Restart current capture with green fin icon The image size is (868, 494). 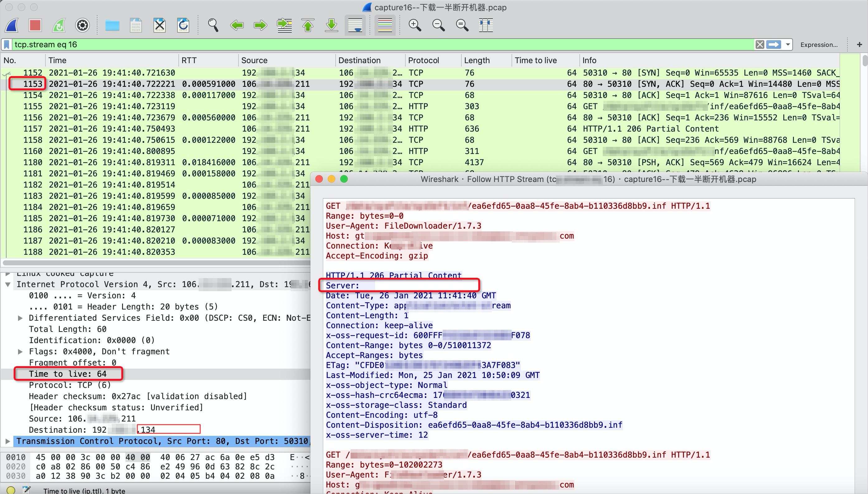[59, 25]
